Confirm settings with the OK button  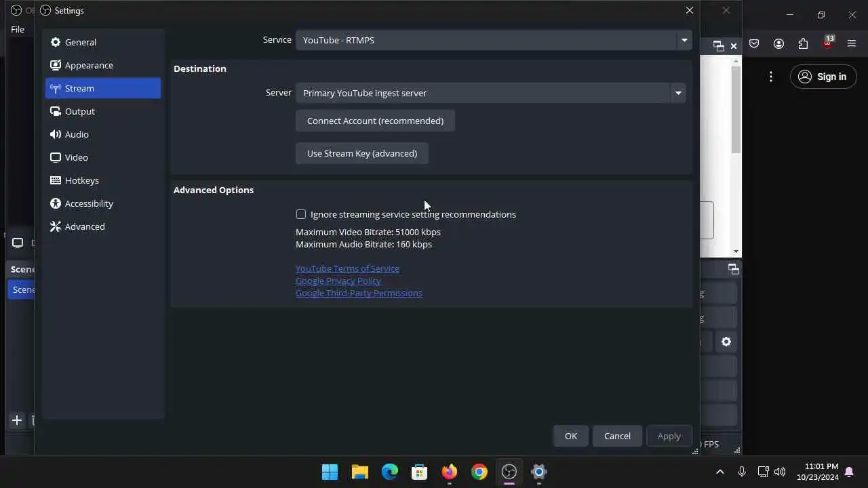571,436
